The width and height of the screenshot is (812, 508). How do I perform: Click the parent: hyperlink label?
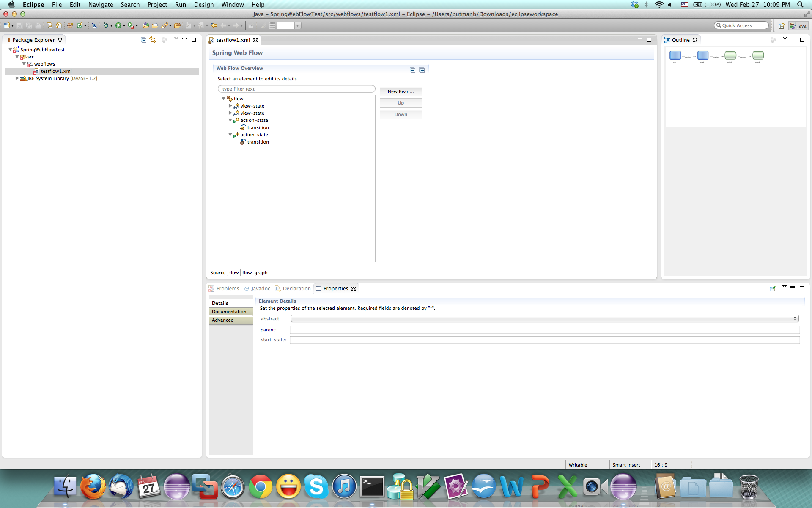[x=269, y=330]
